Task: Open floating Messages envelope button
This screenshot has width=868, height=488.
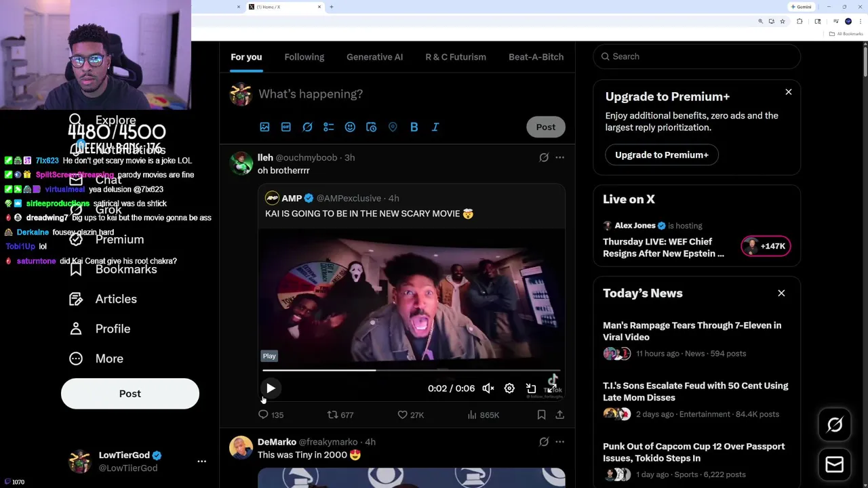Action: 835,464
